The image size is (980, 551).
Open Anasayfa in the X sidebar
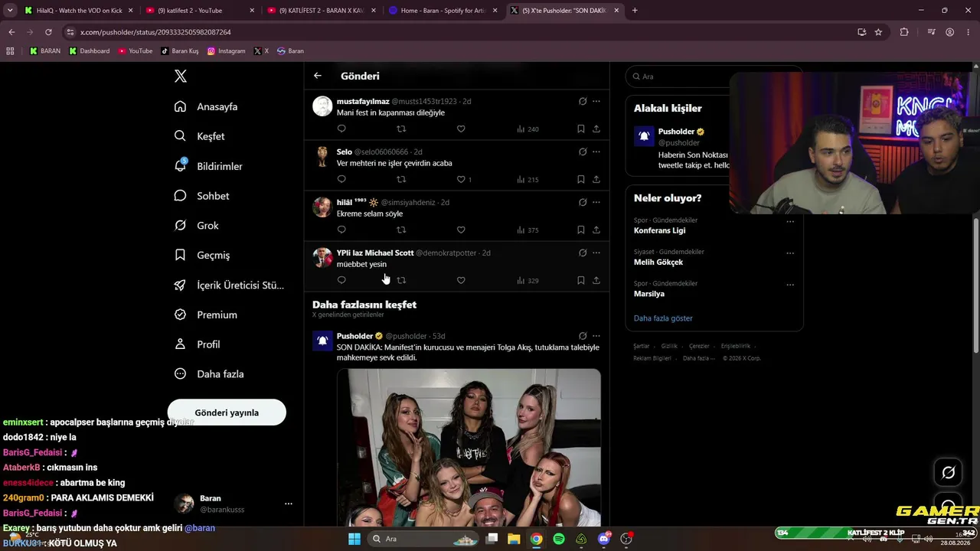pos(207,106)
